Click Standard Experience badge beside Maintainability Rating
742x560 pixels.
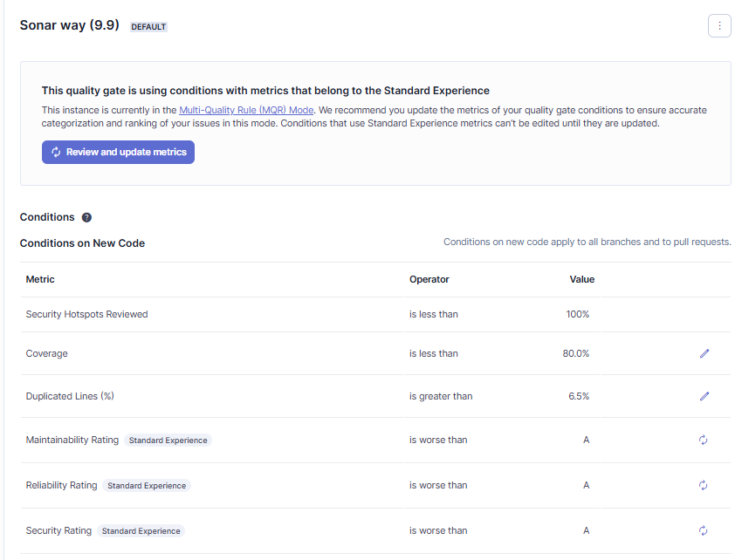168,440
